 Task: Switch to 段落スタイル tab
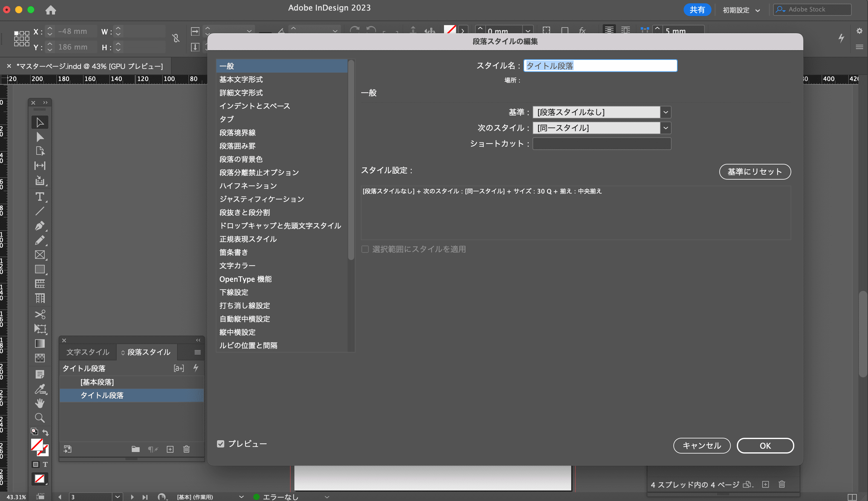(x=147, y=352)
